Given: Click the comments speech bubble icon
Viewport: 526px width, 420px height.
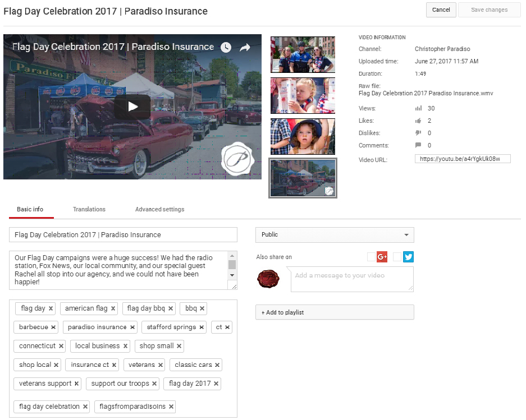Looking at the screenshot, I should (x=418, y=145).
